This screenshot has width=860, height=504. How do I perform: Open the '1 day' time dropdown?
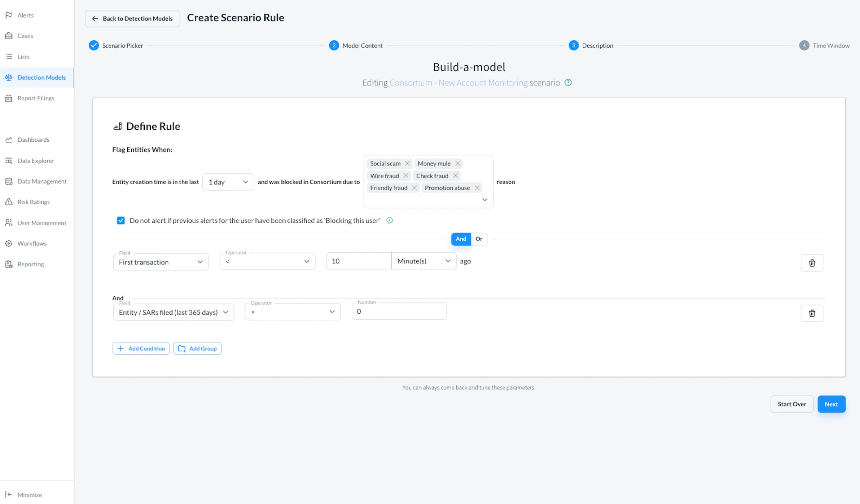[x=228, y=182]
